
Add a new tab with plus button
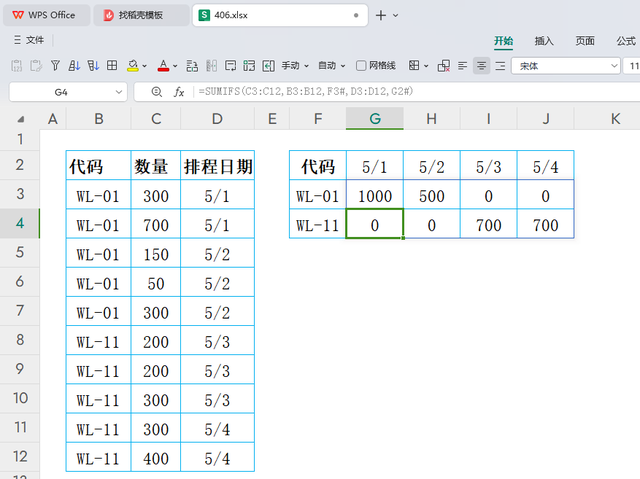(380, 16)
